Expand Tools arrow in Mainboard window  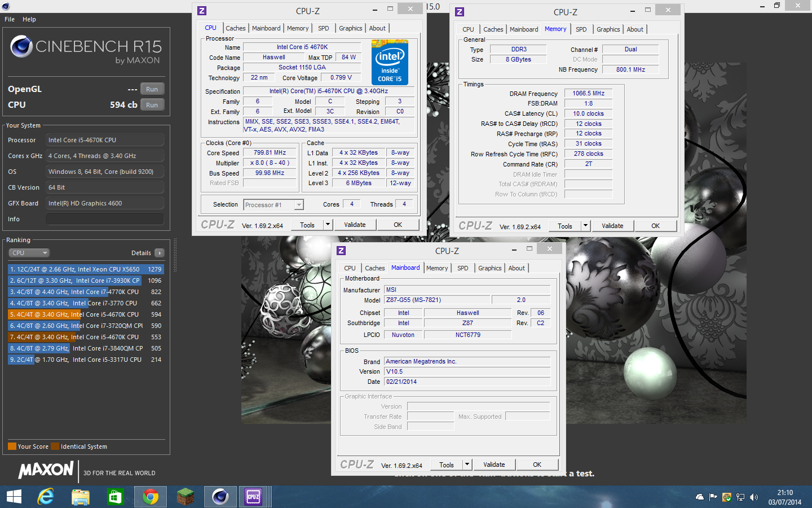click(x=467, y=465)
